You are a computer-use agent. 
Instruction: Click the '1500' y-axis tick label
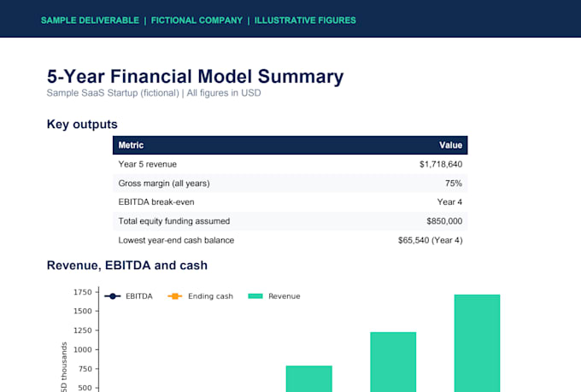(x=82, y=311)
